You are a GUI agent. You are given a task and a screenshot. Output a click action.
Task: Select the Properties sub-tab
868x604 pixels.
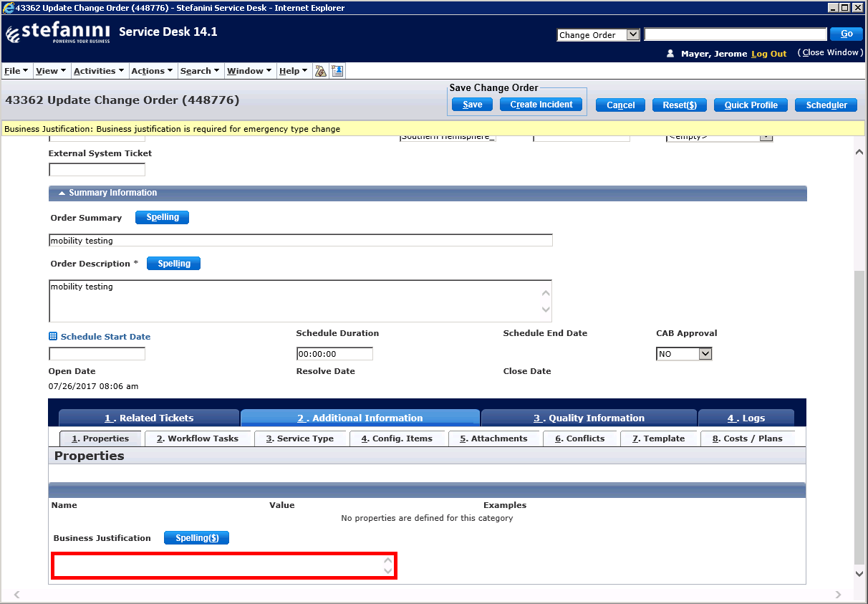100,438
